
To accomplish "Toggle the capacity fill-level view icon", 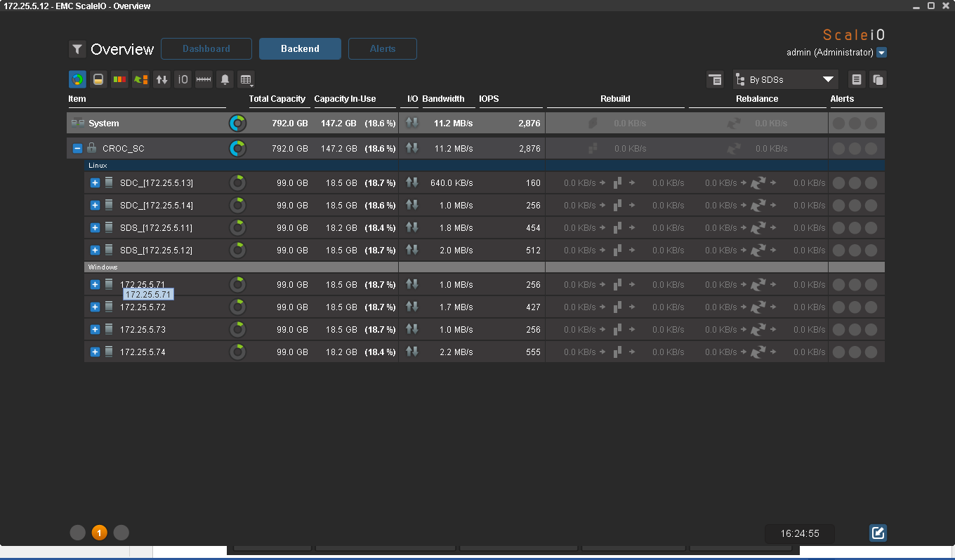I will (x=98, y=79).
